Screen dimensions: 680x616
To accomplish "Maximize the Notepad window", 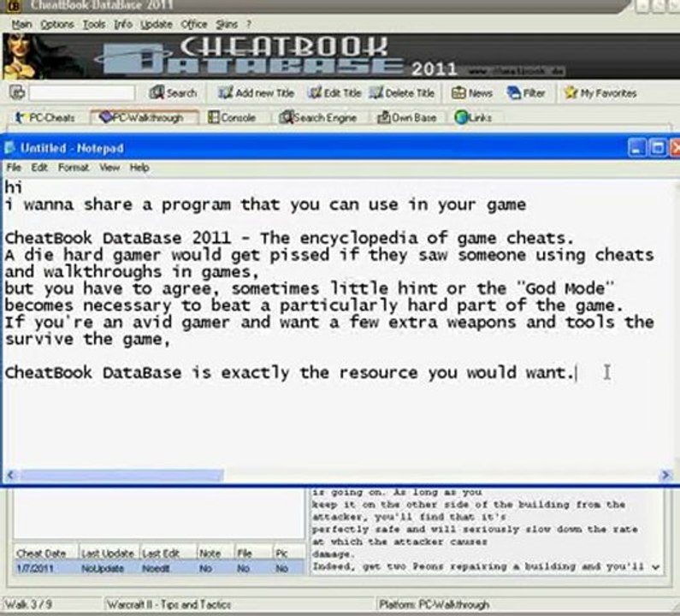I will coord(657,148).
